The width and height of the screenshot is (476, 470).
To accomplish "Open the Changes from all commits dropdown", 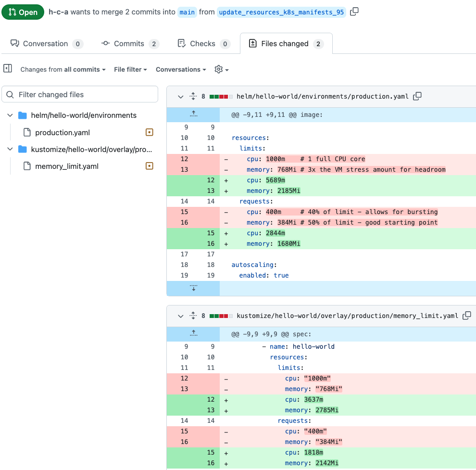I will 62,69.
